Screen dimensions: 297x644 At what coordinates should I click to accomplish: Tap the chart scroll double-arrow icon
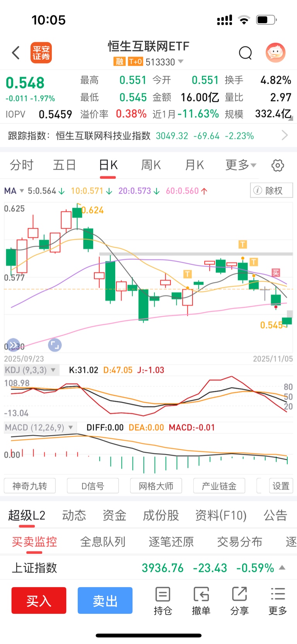[14, 345]
